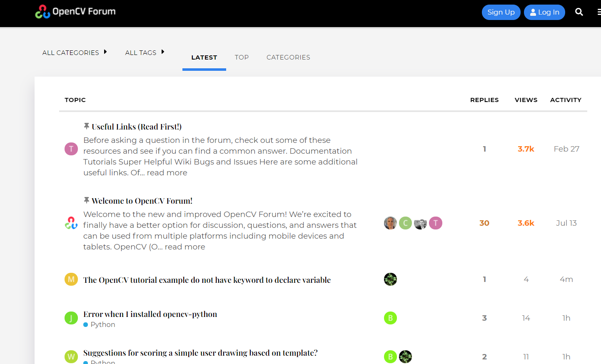Click the Sign Up button
The height and width of the screenshot is (364, 601).
(501, 12)
